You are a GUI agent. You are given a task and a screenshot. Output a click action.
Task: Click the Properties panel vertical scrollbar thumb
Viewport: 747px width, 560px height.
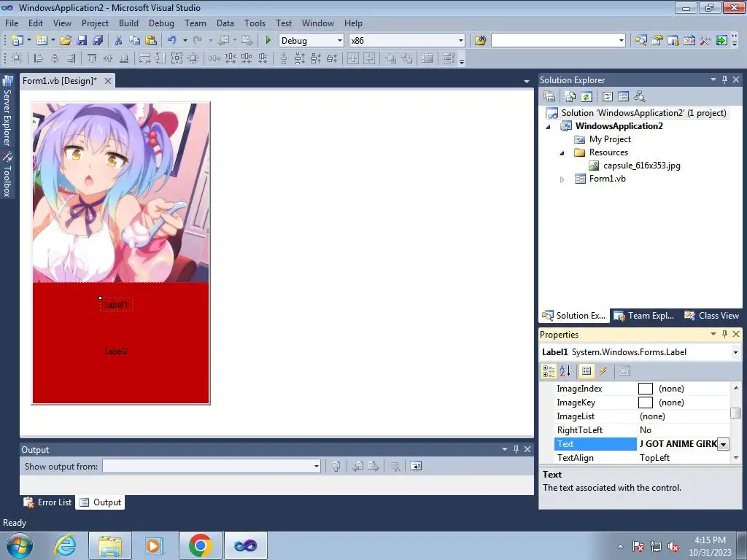(x=736, y=413)
